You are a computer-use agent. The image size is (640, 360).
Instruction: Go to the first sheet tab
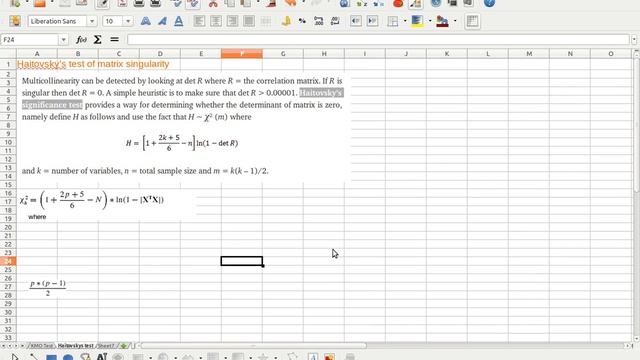[3, 346]
